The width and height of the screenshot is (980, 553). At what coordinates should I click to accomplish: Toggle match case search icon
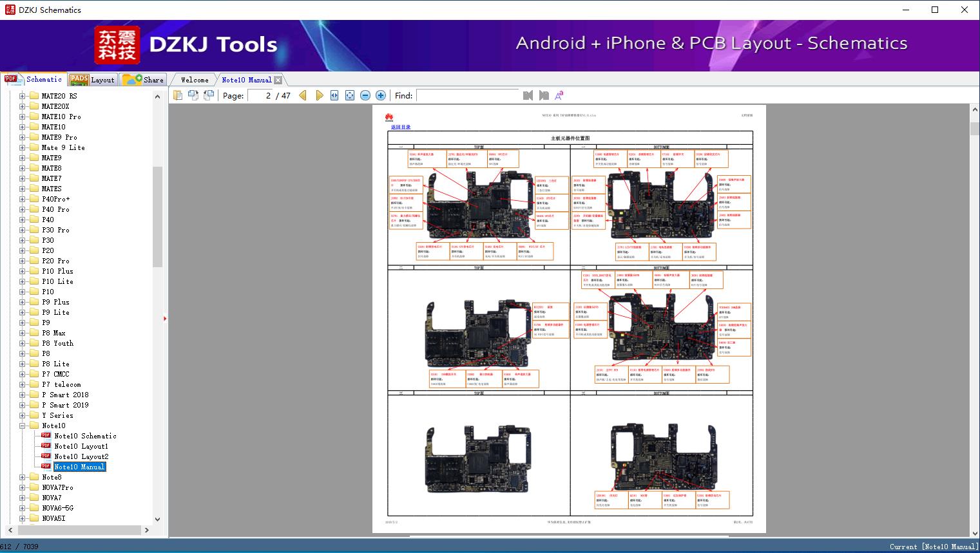coord(559,95)
